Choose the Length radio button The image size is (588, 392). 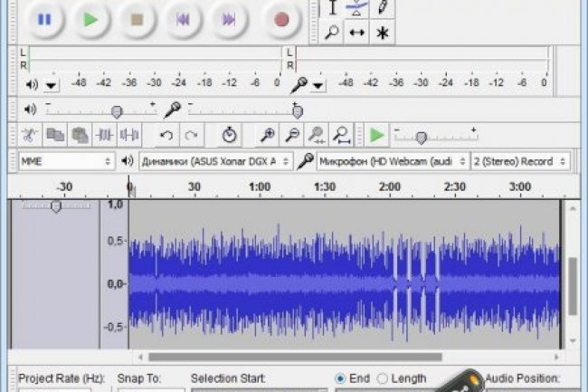pos(383,378)
